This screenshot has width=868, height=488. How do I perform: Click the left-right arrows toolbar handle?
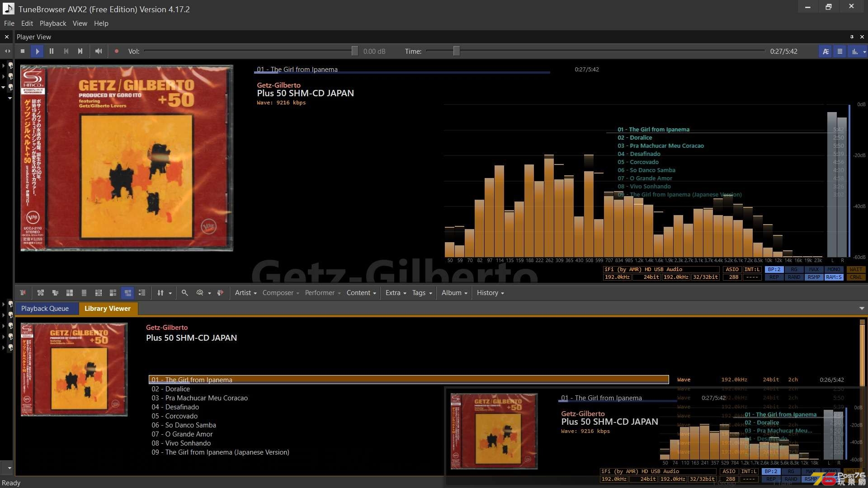pos(8,52)
